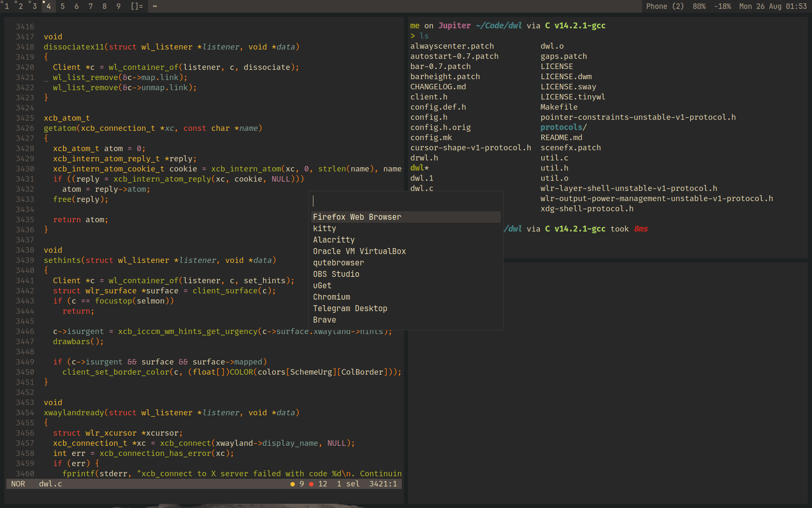This screenshot has height=508, width=812.
Task: Switch to workspace tag 7
Action: (x=91, y=6)
